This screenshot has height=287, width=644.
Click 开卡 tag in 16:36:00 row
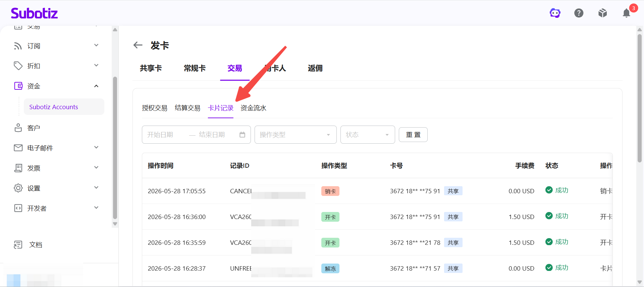pos(330,217)
